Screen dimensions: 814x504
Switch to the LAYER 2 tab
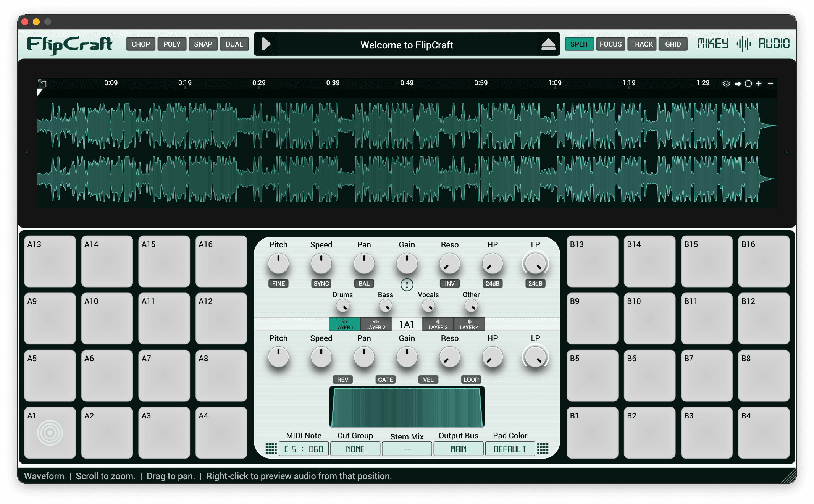[376, 324]
